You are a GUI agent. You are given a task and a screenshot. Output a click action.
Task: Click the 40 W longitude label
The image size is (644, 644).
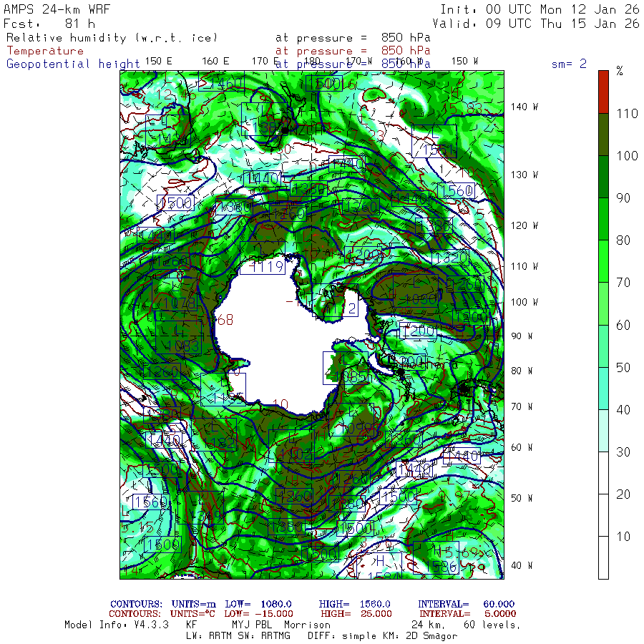pyautogui.click(x=520, y=565)
